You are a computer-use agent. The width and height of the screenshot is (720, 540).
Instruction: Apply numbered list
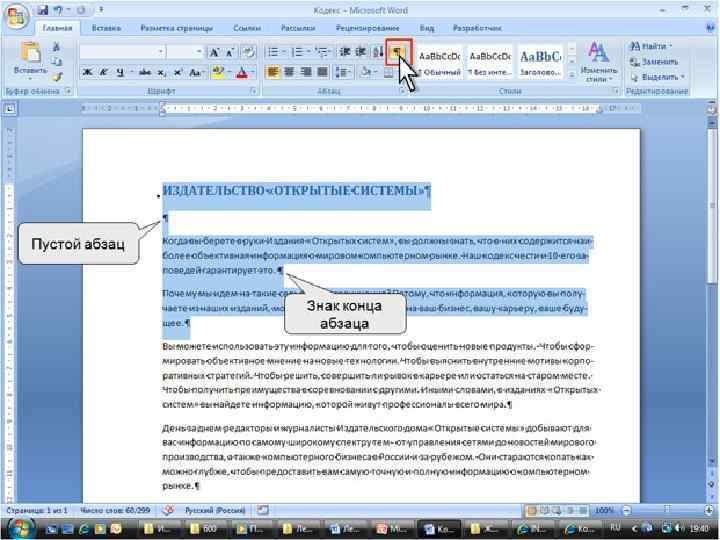tap(297, 52)
